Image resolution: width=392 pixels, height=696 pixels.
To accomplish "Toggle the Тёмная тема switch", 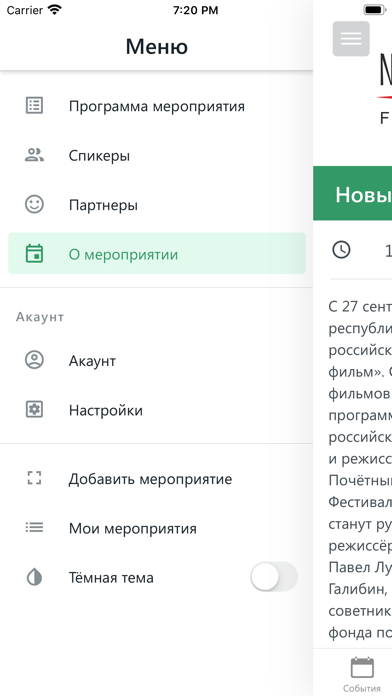I will pos(274,577).
